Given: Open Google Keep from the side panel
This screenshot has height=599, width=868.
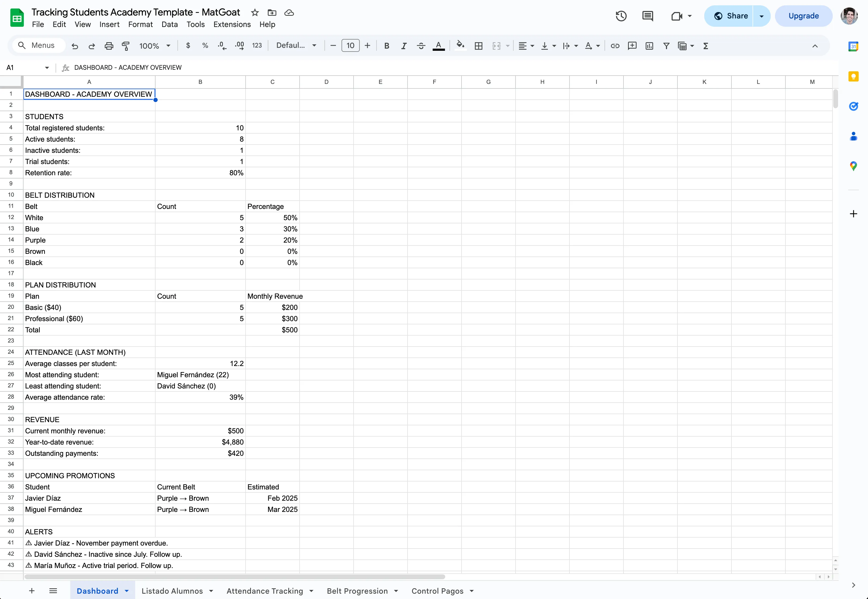Looking at the screenshot, I should 853,76.
